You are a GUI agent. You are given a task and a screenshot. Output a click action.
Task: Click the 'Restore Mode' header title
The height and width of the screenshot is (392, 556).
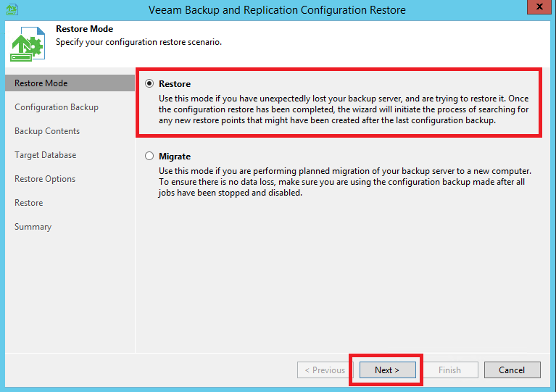tap(84, 29)
